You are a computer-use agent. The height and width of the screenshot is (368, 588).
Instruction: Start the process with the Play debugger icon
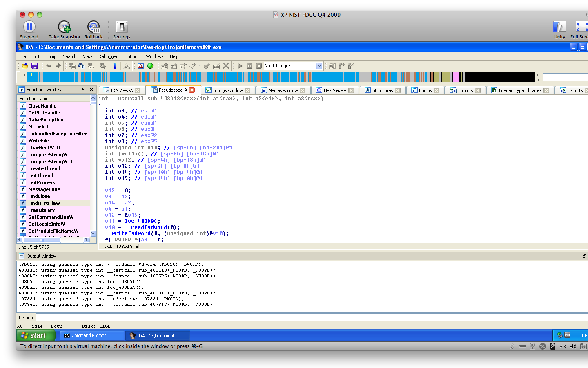tap(240, 65)
